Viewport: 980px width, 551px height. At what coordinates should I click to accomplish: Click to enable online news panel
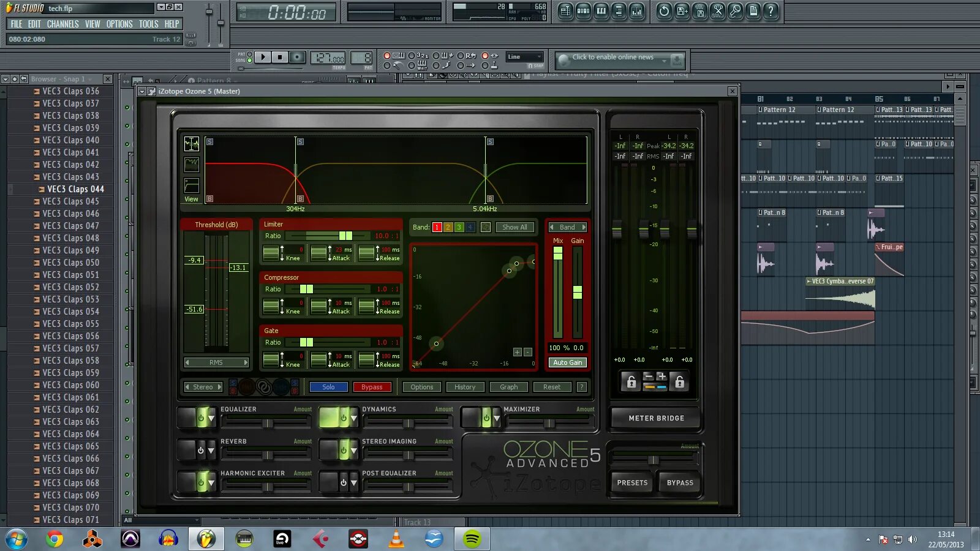coord(620,60)
